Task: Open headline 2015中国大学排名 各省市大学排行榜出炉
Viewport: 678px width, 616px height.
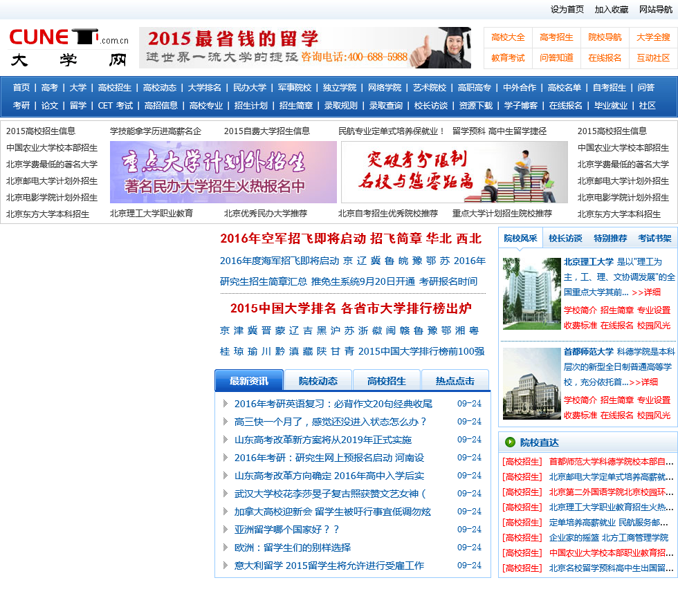Action: click(351, 308)
